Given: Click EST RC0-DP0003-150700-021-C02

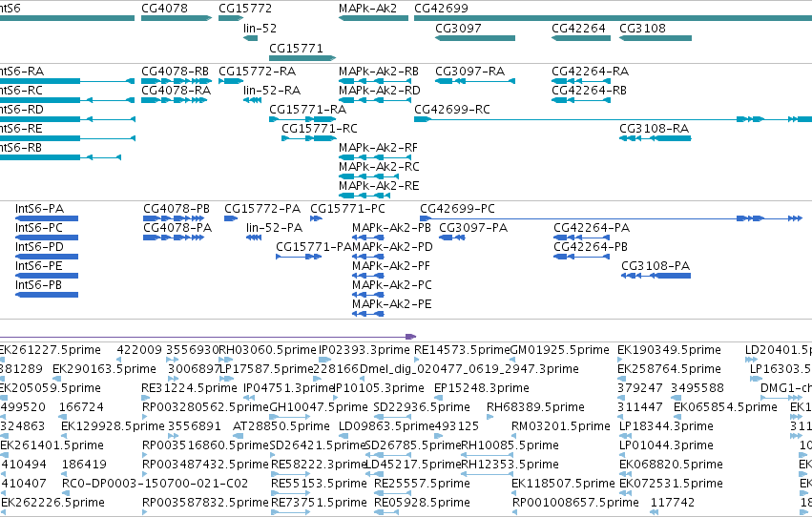Looking at the screenshot, I should click(x=155, y=484).
